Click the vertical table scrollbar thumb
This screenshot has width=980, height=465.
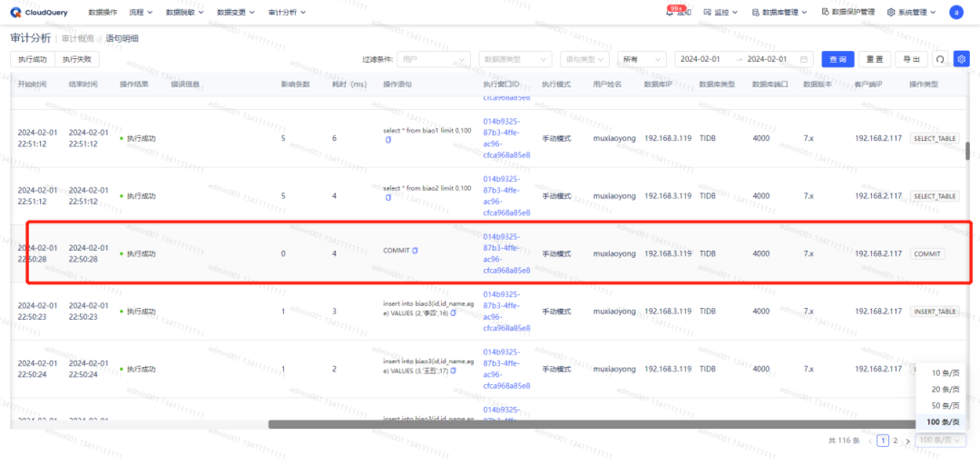(967, 152)
